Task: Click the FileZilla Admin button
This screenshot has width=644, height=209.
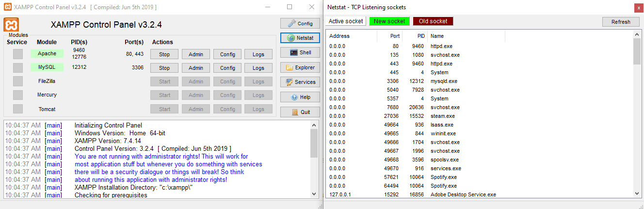Action: point(196,81)
